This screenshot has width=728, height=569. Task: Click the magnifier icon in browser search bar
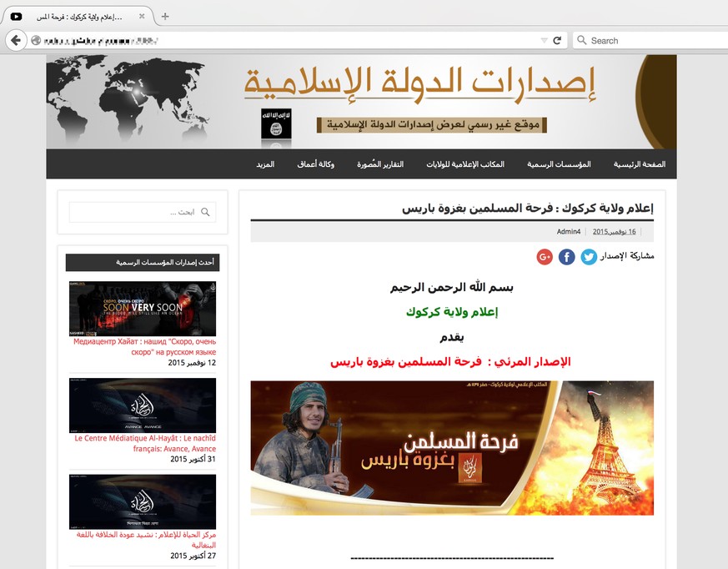580,40
